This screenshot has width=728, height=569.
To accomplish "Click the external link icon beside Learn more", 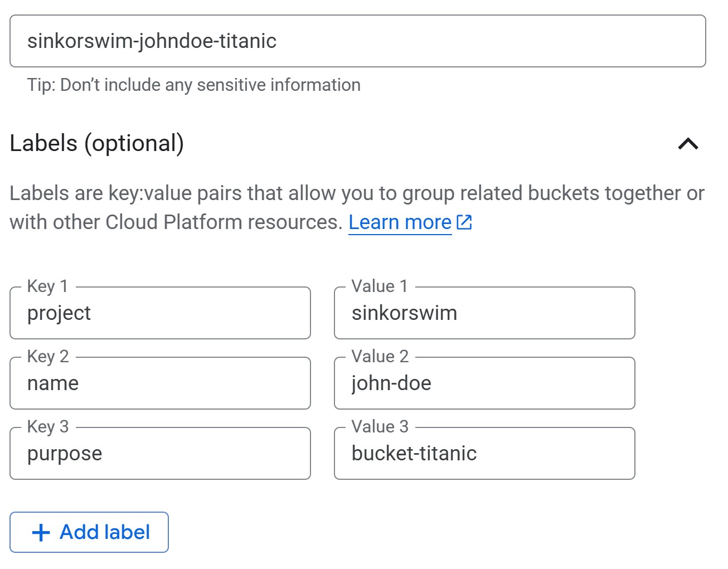I will tap(464, 222).
